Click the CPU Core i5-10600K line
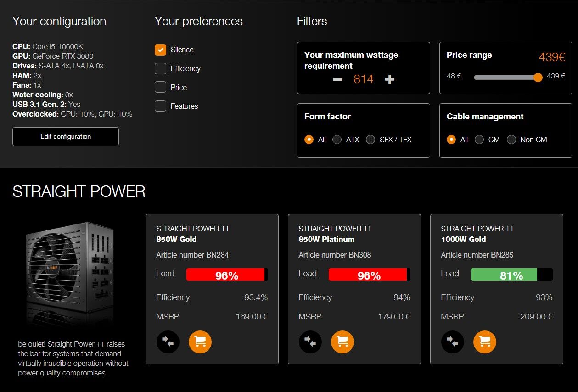This screenshot has width=578, height=392. click(x=48, y=46)
